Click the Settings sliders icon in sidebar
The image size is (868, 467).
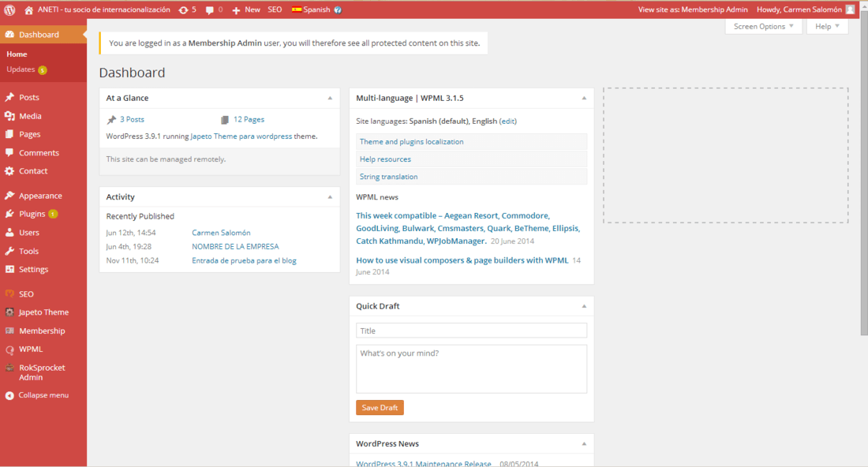(x=9, y=270)
